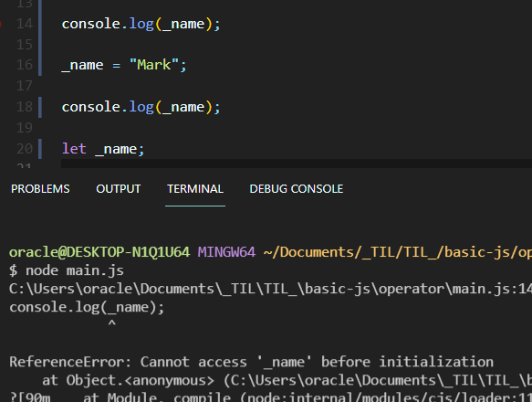Image resolution: width=532 pixels, height=402 pixels.
Task: Click the "Mark" string on line 16
Action: (154, 65)
